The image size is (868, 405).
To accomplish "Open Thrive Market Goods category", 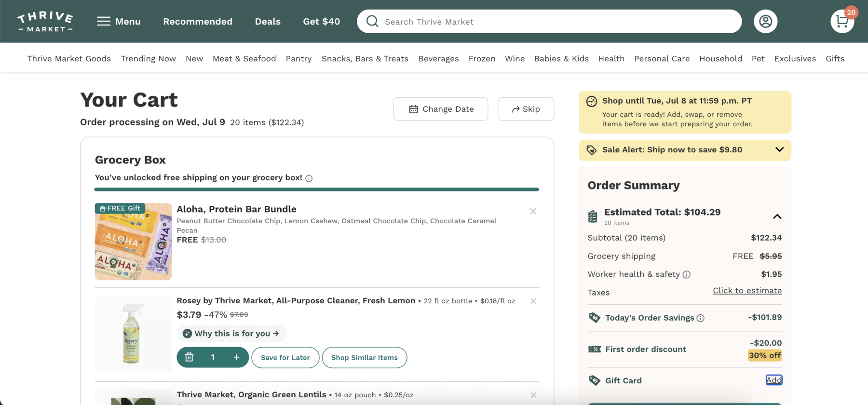I will (x=69, y=58).
